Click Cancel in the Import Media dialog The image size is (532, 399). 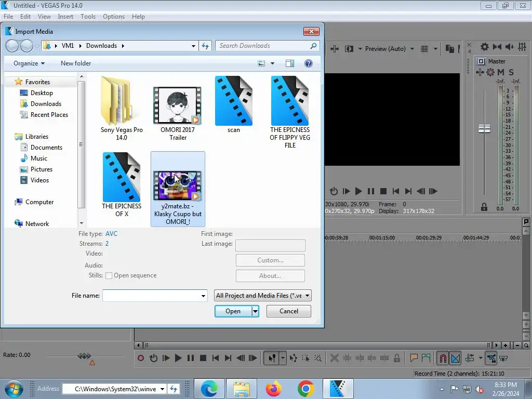(x=289, y=311)
